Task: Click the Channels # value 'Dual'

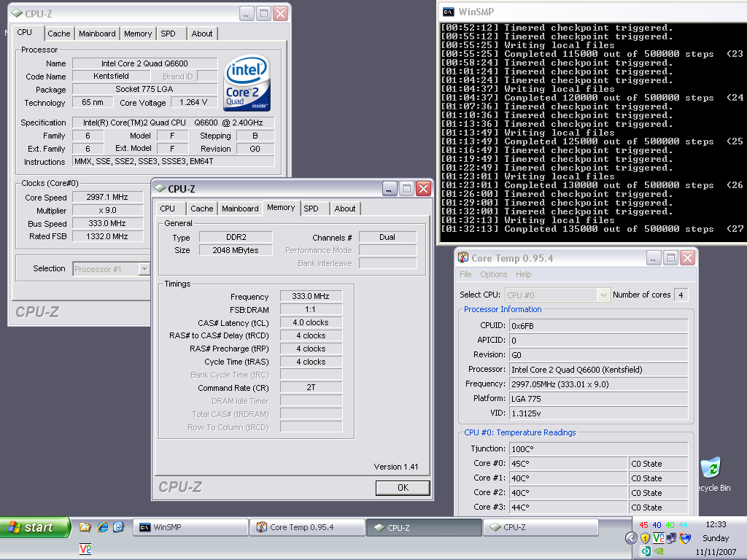Action: [388, 237]
